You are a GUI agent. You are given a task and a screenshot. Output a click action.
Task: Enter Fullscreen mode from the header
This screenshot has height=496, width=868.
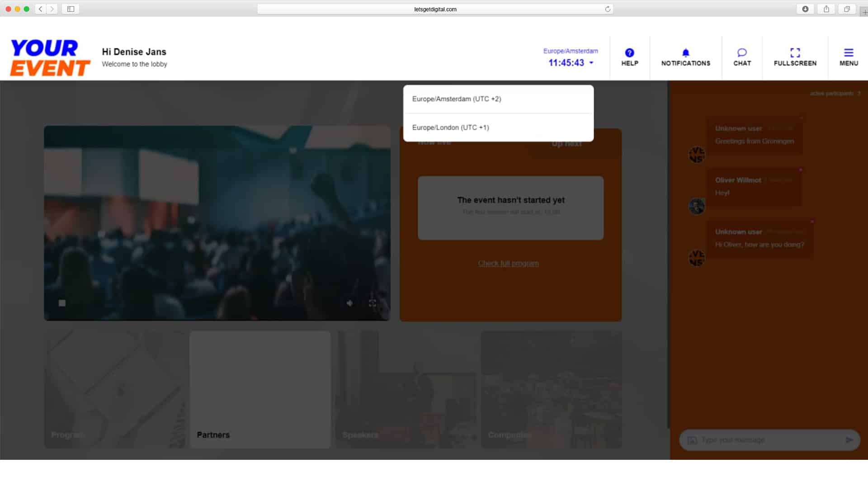point(795,52)
